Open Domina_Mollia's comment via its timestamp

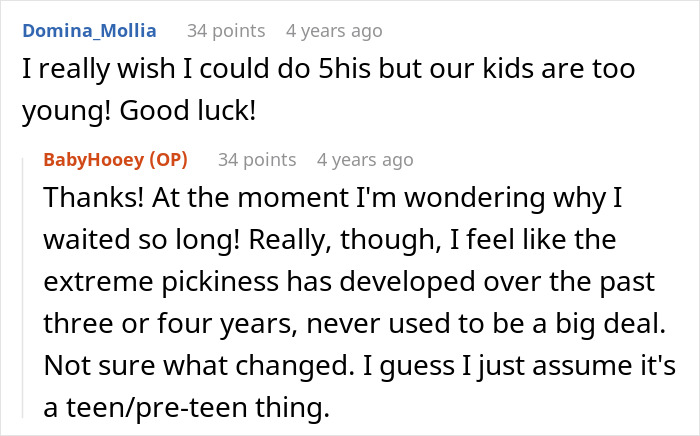333,31
